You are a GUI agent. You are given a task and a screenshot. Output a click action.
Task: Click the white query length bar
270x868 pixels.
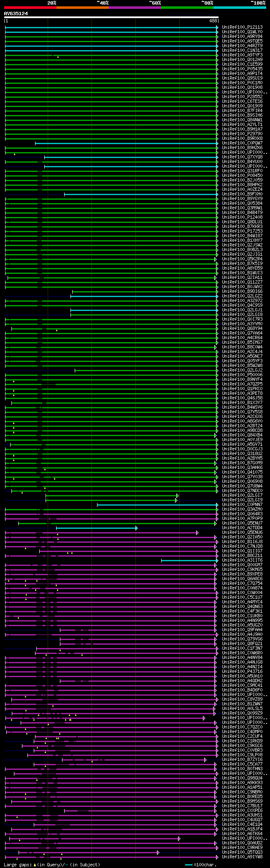[x=111, y=17]
